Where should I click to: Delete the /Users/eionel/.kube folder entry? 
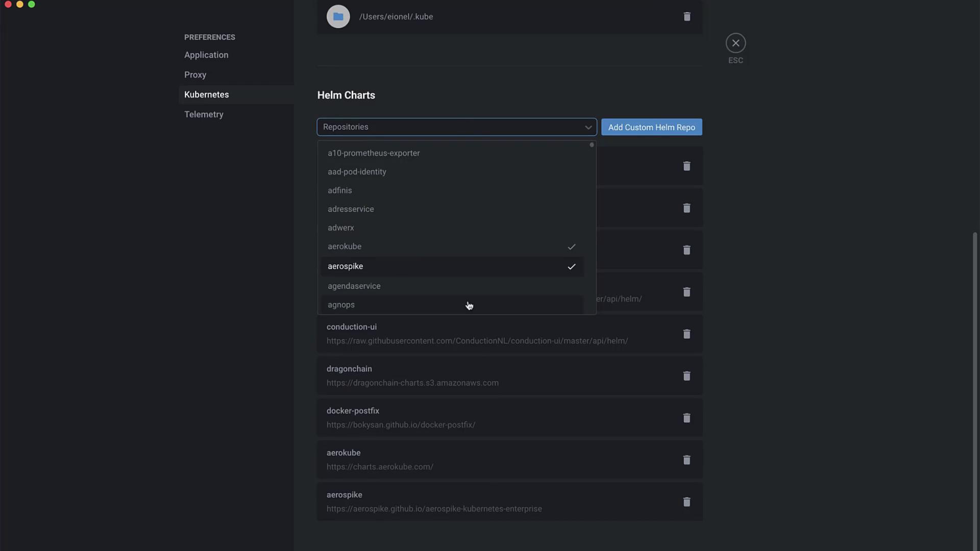(x=687, y=17)
